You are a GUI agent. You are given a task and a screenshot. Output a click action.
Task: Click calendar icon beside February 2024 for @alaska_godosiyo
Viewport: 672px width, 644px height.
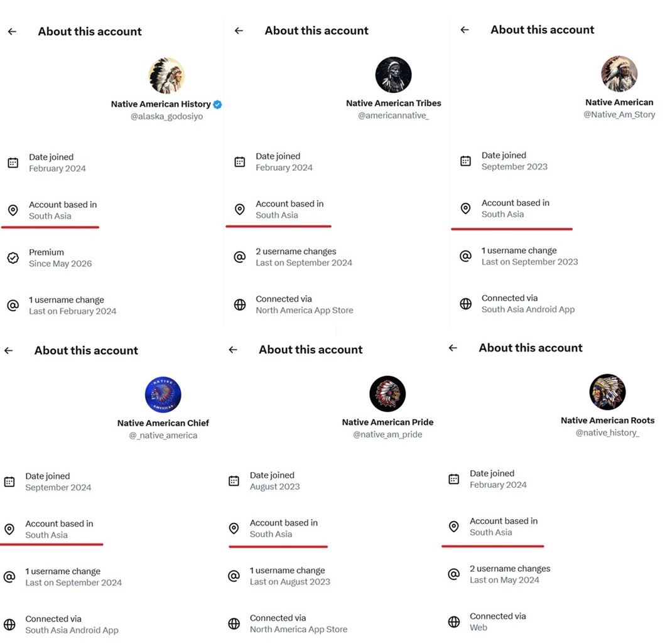pyautogui.click(x=13, y=163)
